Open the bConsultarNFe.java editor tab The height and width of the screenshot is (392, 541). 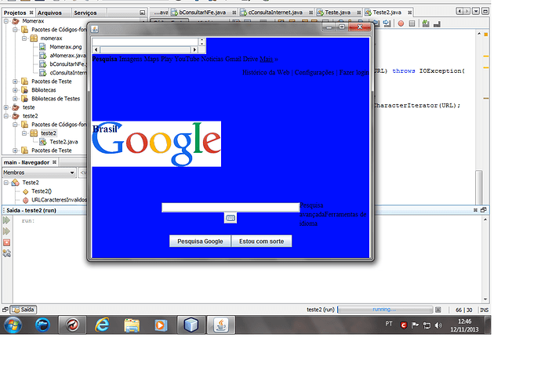pos(202,13)
